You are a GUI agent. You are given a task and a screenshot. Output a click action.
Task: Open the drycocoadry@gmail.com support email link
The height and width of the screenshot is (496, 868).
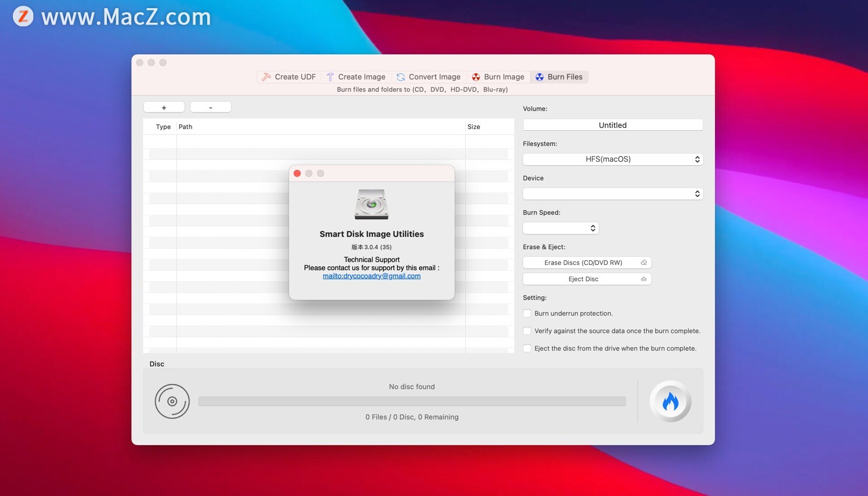(x=371, y=275)
